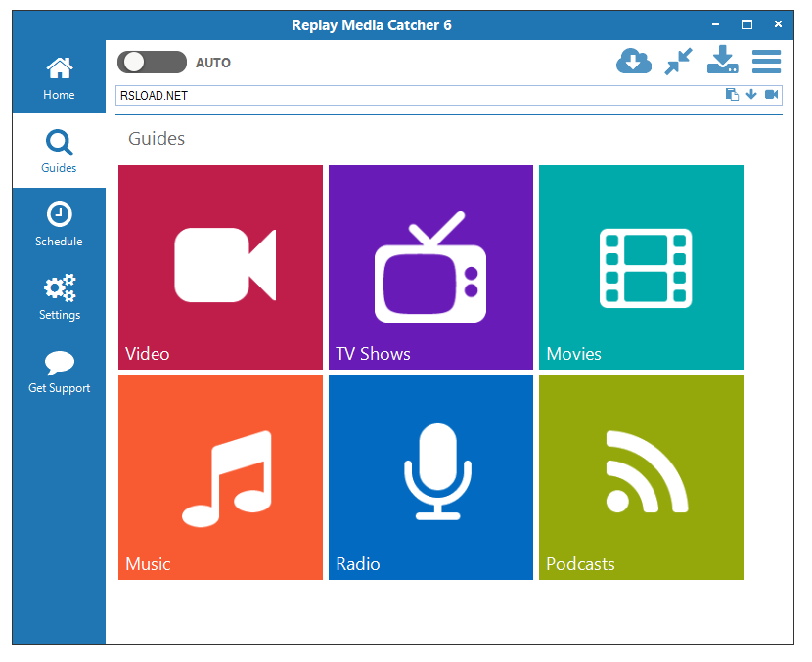Screen dimensions: 812x662
Task: Browse the Music guide
Action: [219, 476]
